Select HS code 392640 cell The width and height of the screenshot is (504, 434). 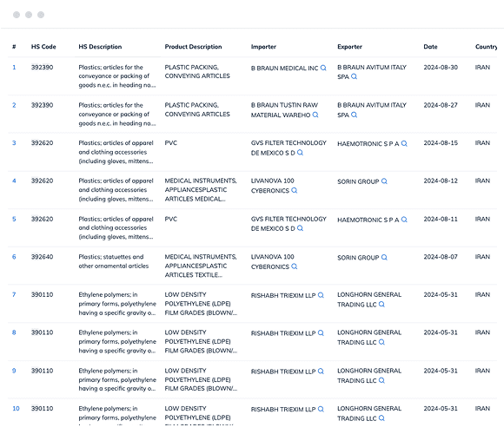(42, 257)
